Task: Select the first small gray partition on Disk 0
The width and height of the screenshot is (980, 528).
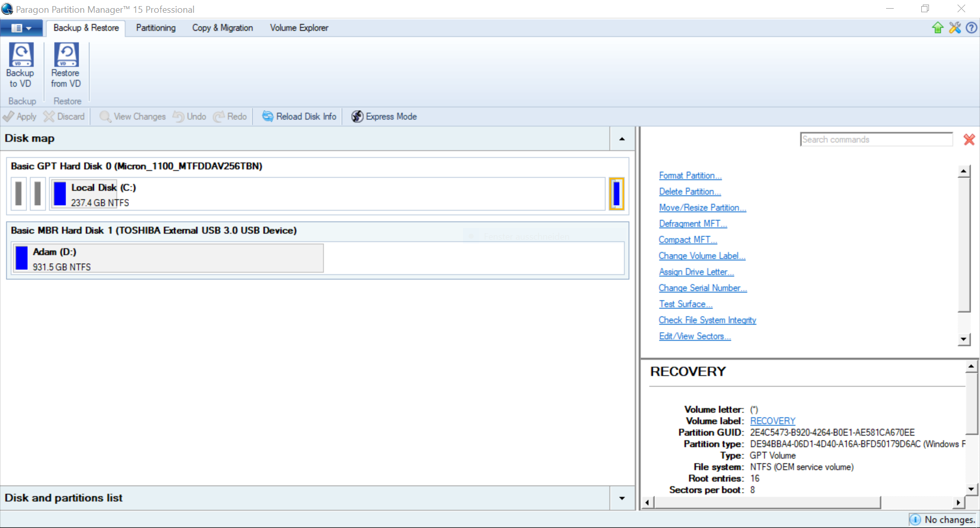Action: 18,194
